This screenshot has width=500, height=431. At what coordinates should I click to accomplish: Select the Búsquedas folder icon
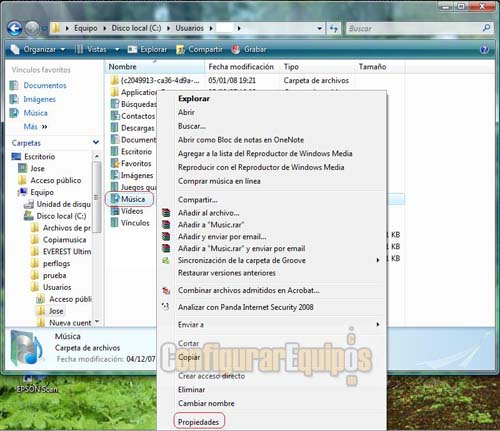point(115,104)
